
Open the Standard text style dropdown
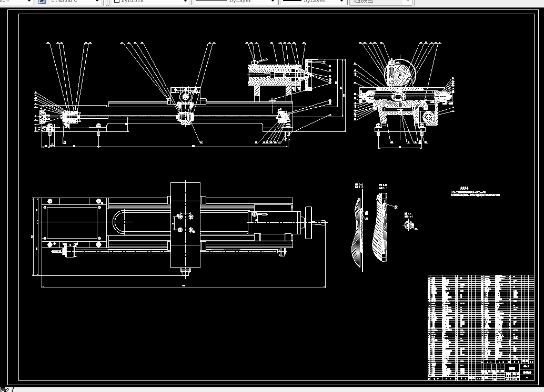click(75, 2)
